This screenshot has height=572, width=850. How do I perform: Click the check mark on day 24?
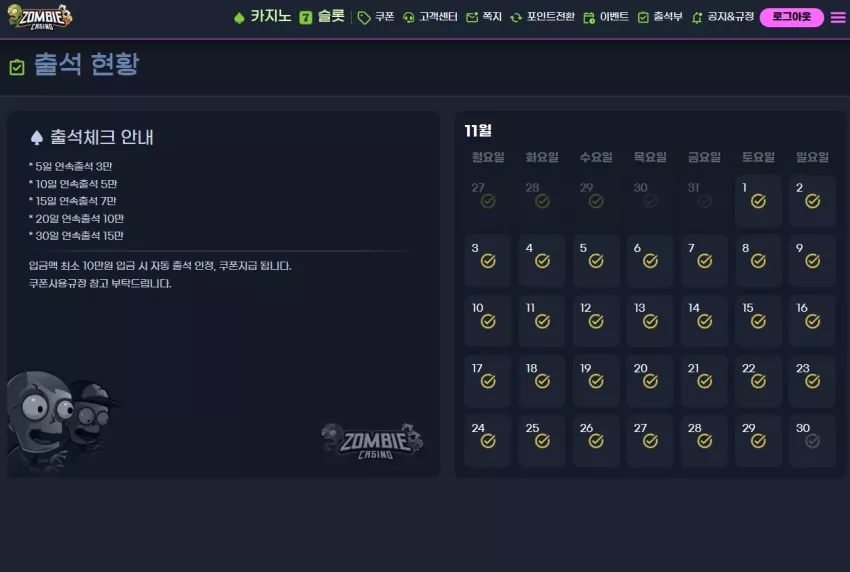[488, 441]
